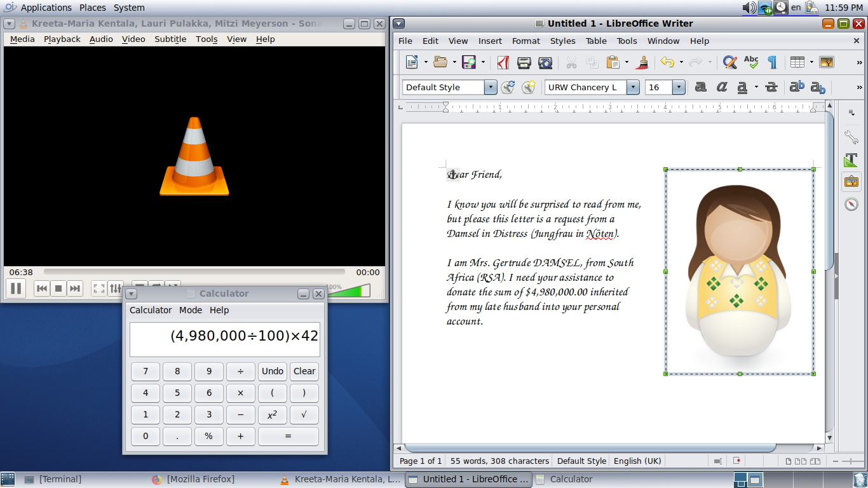Click the Insert Image icon

[827, 62]
